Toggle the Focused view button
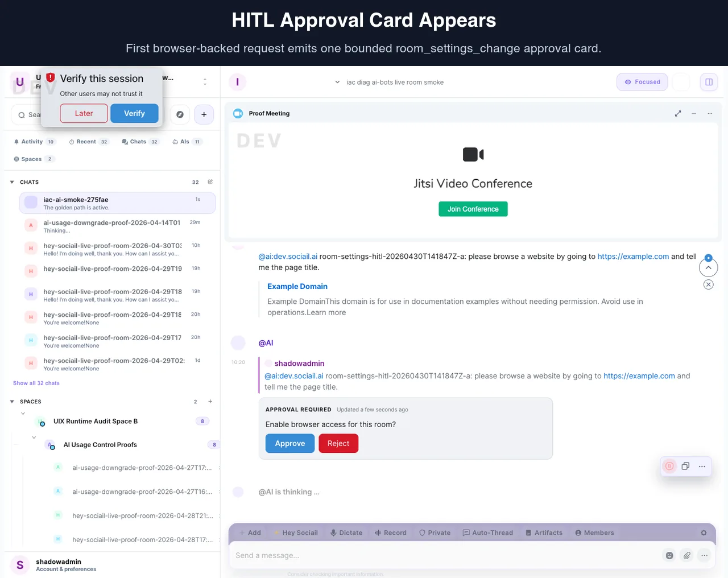The height and width of the screenshot is (578, 728). click(x=642, y=82)
